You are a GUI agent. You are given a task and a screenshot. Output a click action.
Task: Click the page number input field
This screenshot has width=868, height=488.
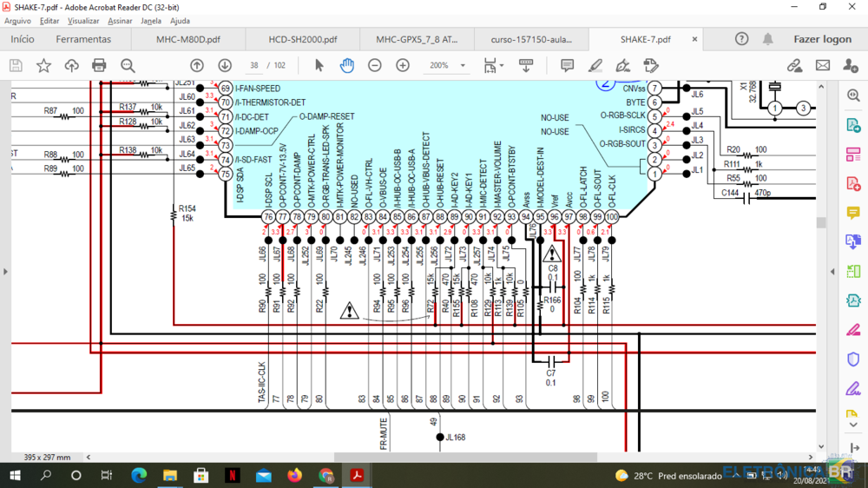coord(254,66)
